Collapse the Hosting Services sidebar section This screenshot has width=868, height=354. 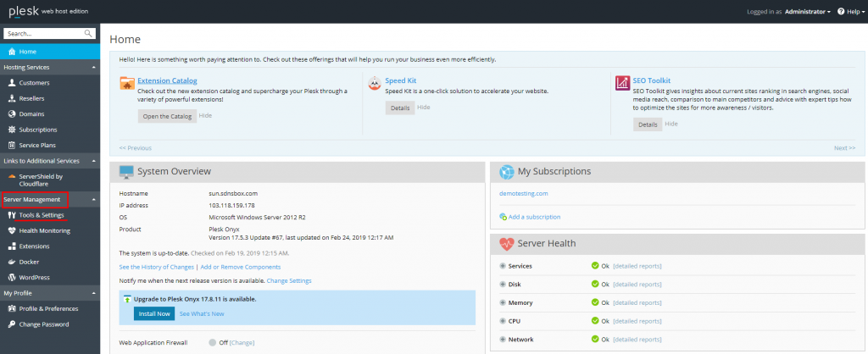94,67
